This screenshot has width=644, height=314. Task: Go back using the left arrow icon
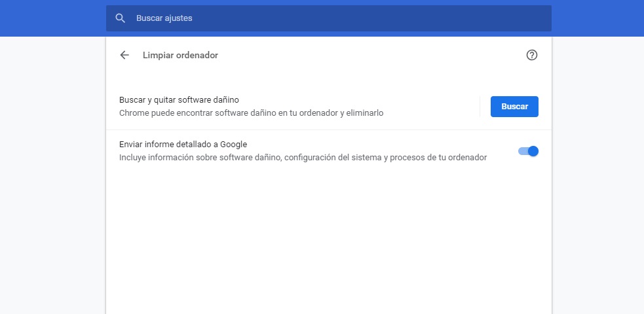124,56
